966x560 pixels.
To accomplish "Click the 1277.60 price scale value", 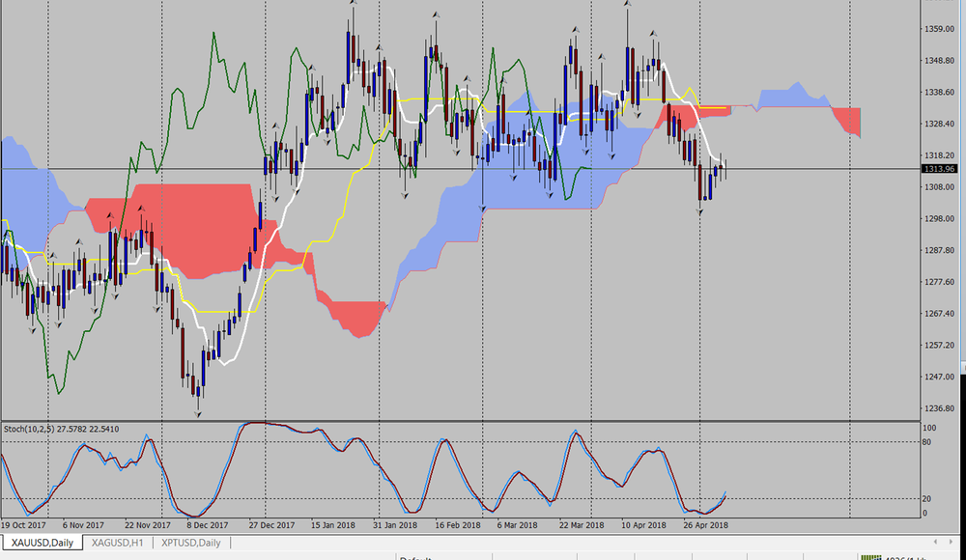I will pyautogui.click(x=939, y=282).
